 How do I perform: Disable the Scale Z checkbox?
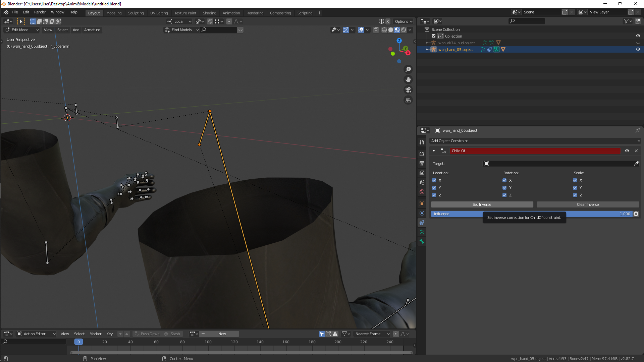tap(575, 195)
